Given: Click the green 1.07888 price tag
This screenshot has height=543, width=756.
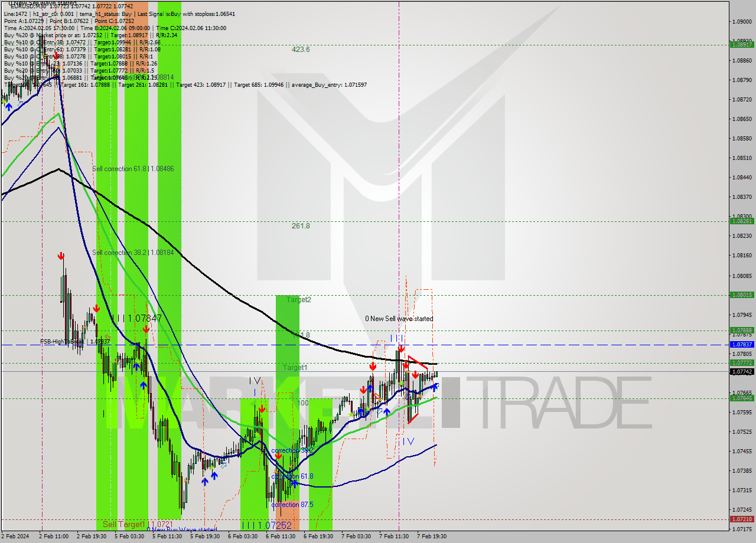Looking at the screenshot, I should pyautogui.click(x=742, y=331).
